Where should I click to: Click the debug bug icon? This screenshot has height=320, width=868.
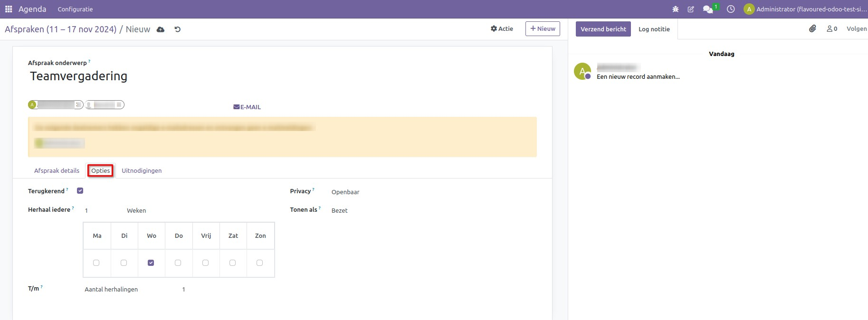click(676, 9)
